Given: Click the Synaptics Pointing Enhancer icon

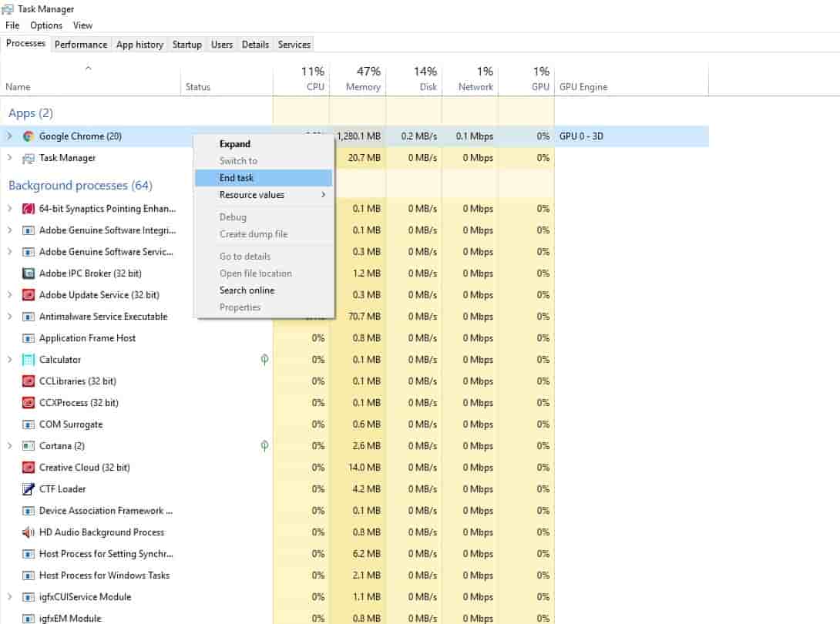Looking at the screenshot, I should [28, 209].
